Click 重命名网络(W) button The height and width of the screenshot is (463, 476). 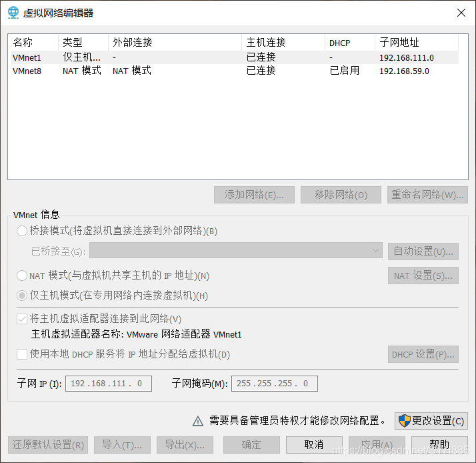click(427, 195)
